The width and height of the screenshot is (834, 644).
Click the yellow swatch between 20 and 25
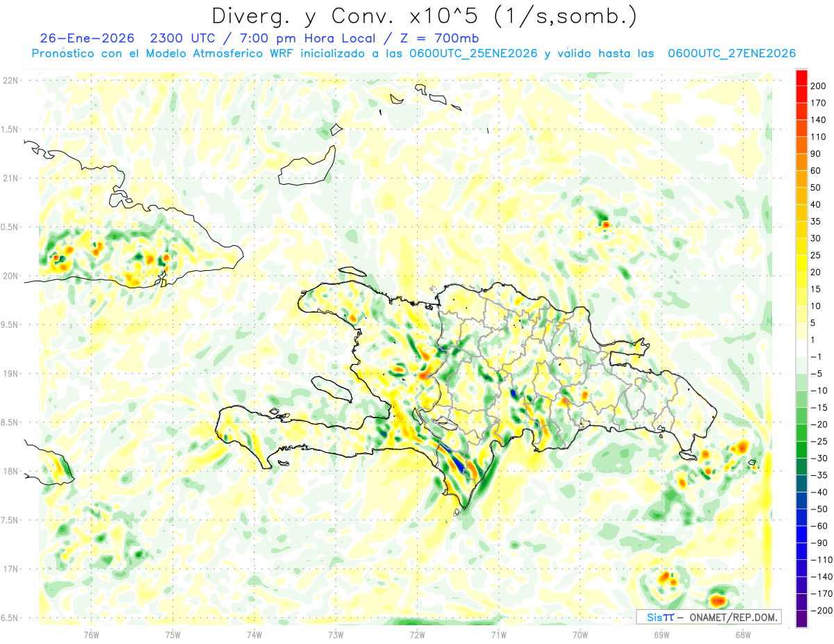pos(801,263)
